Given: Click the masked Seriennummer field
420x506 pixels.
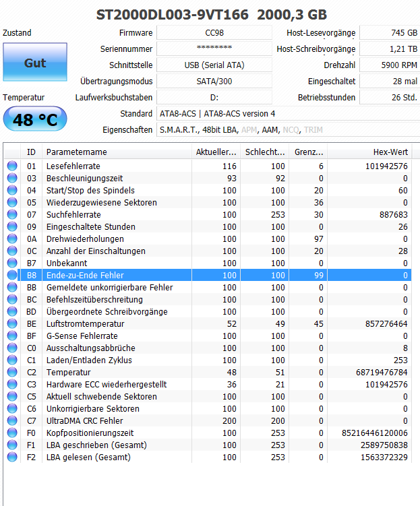Looking at the screenshot, I should point(214,49).
